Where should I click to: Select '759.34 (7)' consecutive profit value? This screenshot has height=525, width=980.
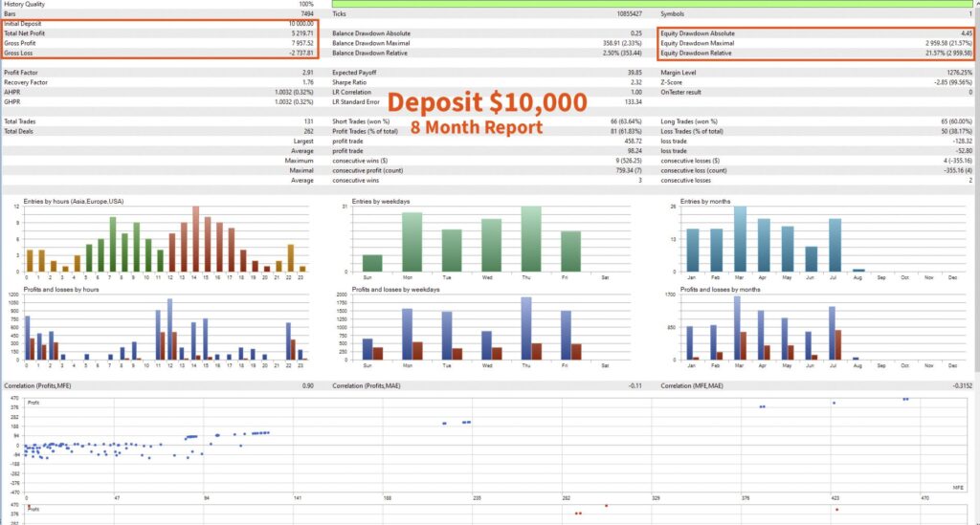(628, 170)
